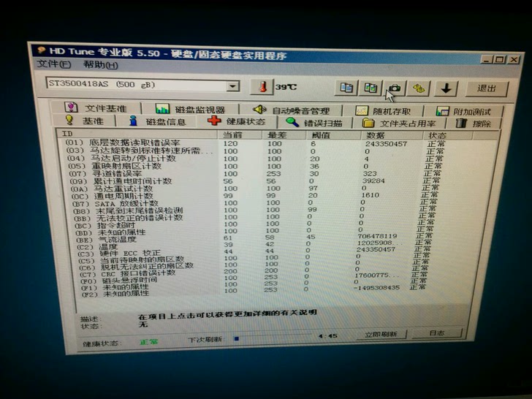This screenshot has height=399, width=532.
Task: Select row (B8) 末尾到末尾错误检测
Action: pyautogui.click(x=254, y=210)
